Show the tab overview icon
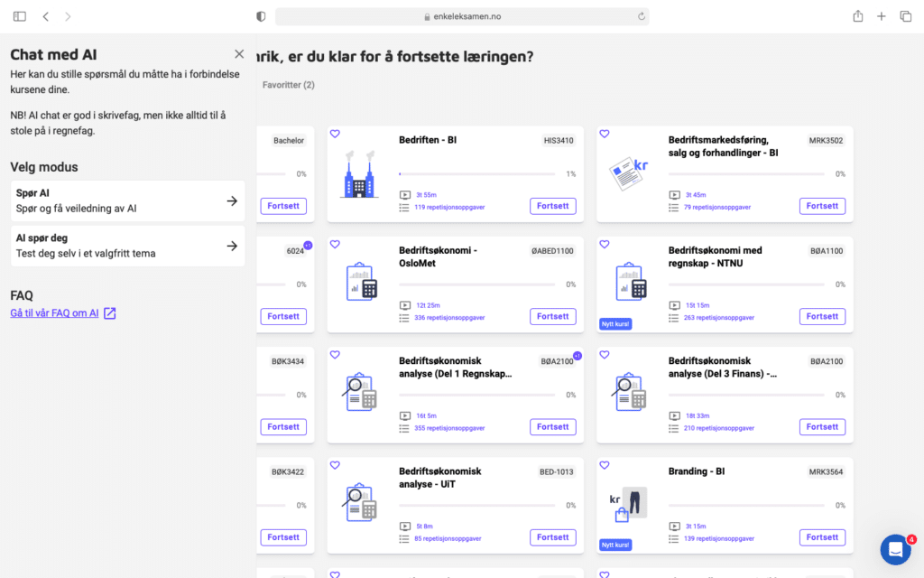The image size is (924, 578). [x=905, y=16]
